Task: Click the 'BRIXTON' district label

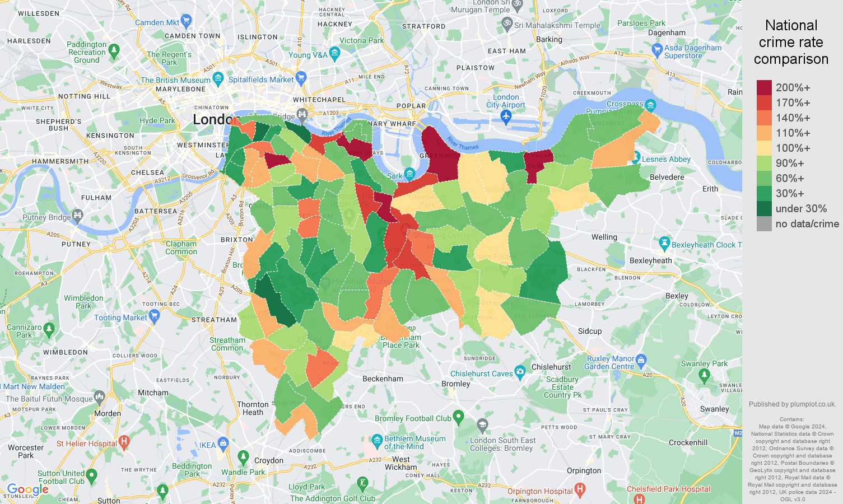Action: coord(237,240)
